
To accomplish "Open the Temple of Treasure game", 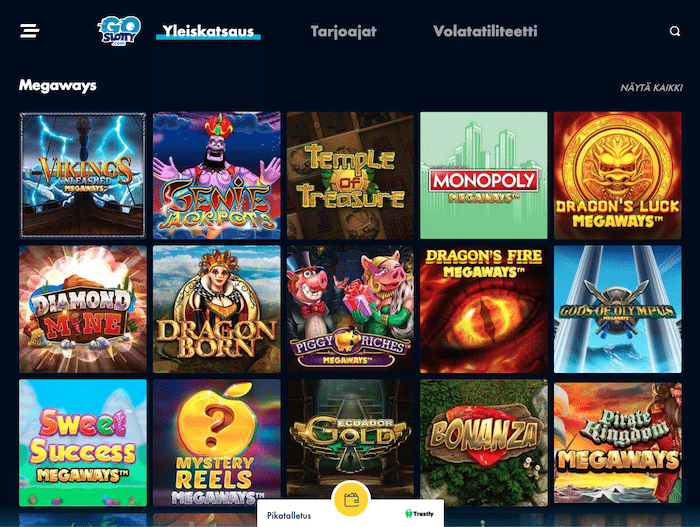I will point(350,175).
